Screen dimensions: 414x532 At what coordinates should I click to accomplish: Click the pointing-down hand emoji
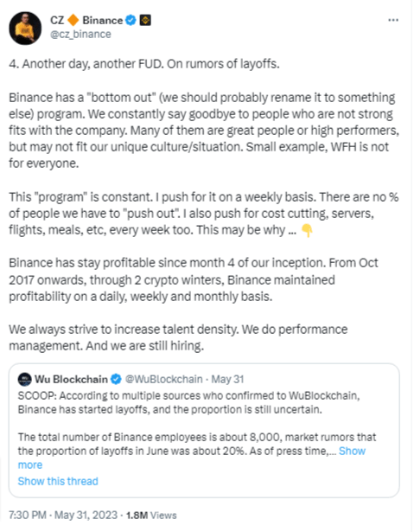[307, 231]
